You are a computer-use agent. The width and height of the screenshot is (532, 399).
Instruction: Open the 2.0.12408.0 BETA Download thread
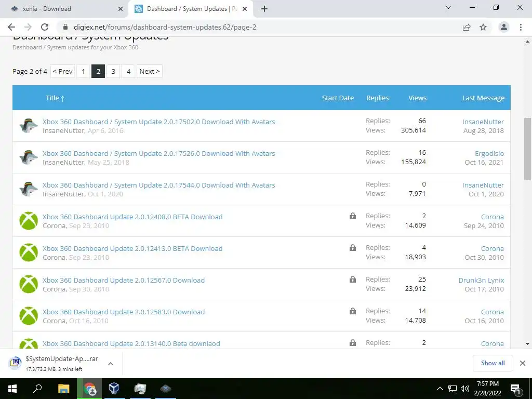132,217
